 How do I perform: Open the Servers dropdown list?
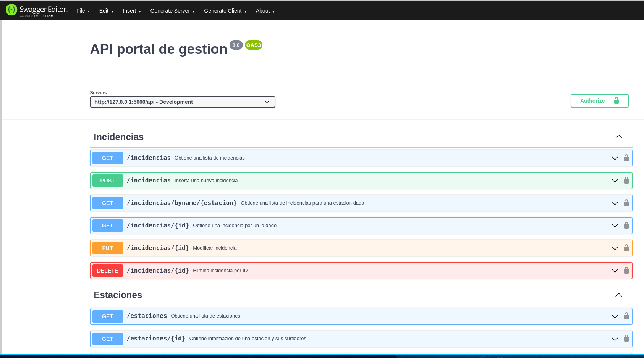pyautogui.click(x=183, y=102)
